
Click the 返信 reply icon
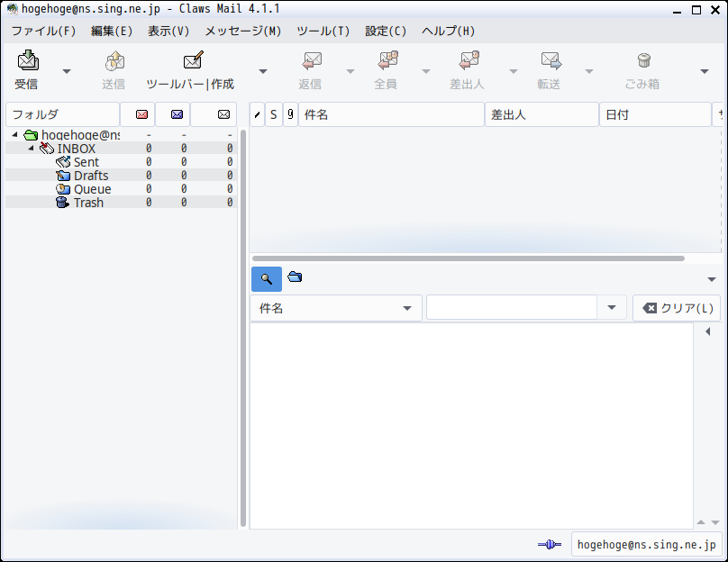311,61
